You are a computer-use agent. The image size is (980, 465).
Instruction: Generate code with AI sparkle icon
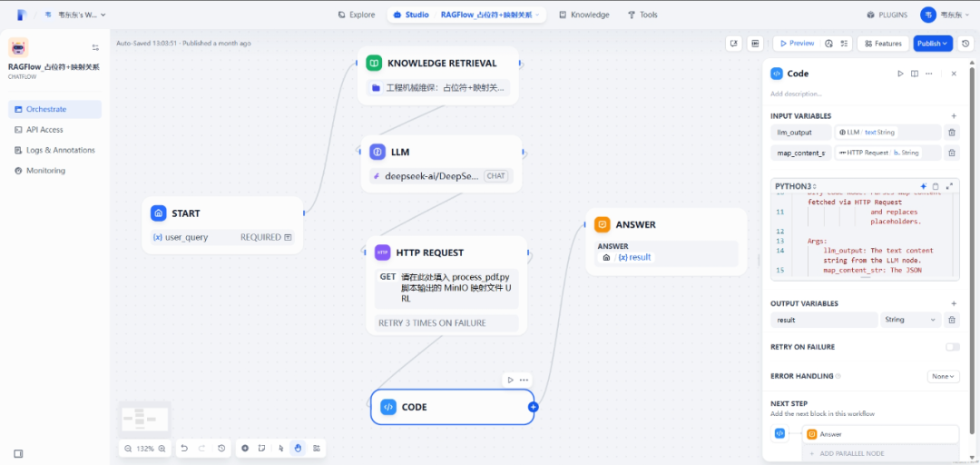923,186
